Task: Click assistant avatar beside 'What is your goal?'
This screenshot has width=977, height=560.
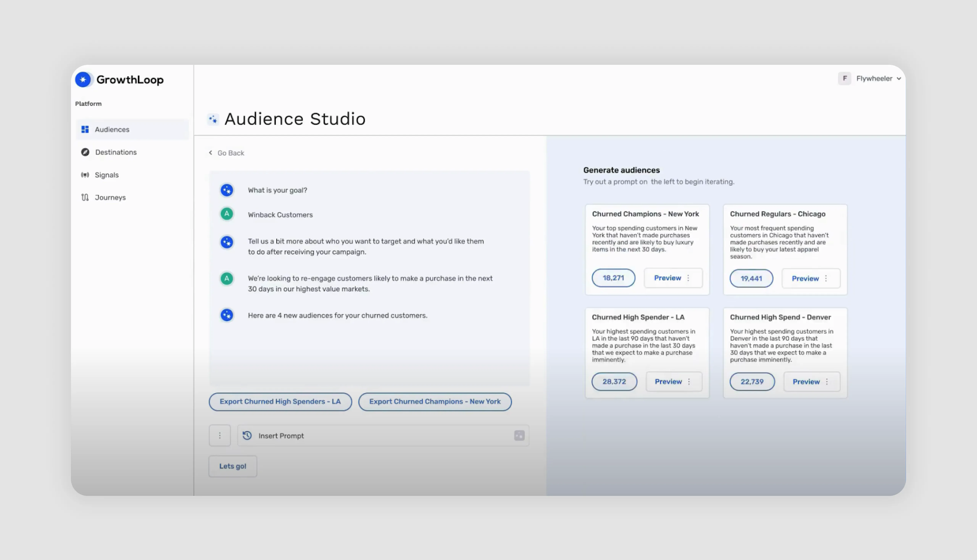Action: pos(227,190)
